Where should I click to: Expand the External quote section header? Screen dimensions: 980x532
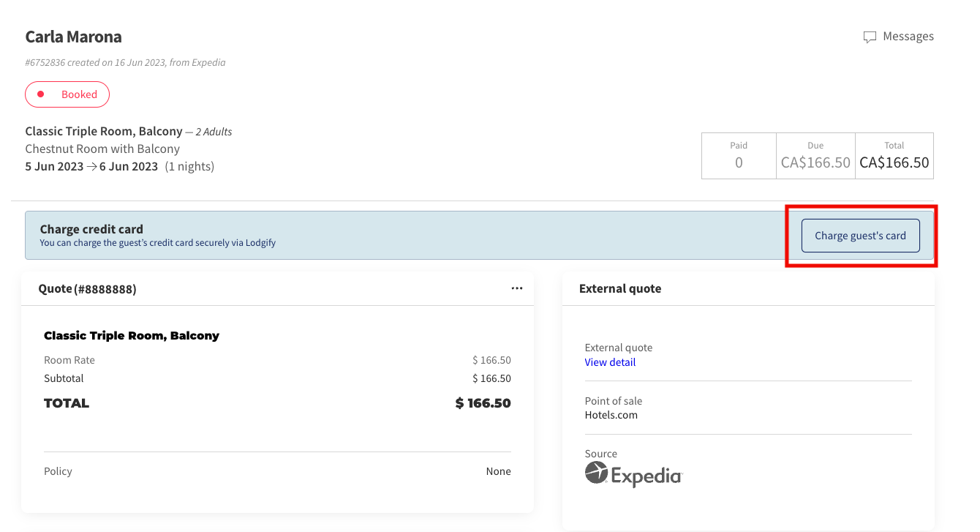[x=619, y=288]
